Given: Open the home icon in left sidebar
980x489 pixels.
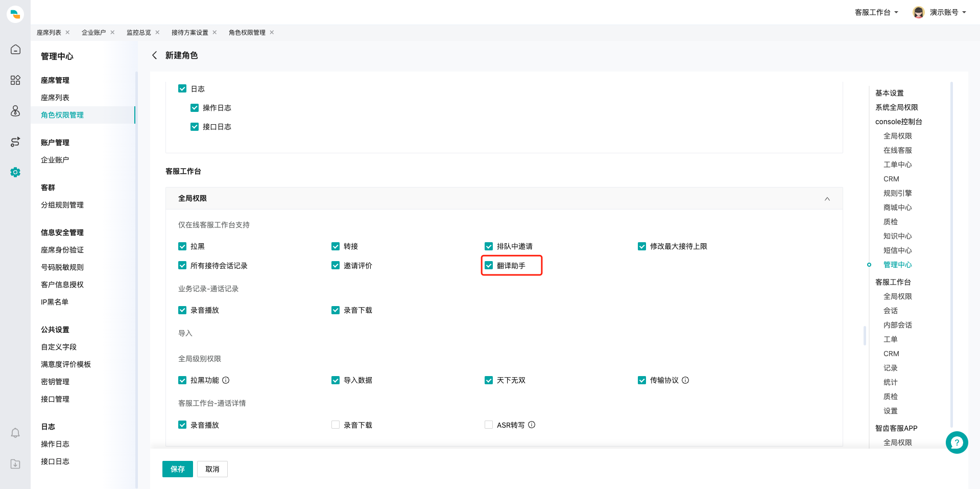Looking at the screenshot, I should (x=15, y=50).
